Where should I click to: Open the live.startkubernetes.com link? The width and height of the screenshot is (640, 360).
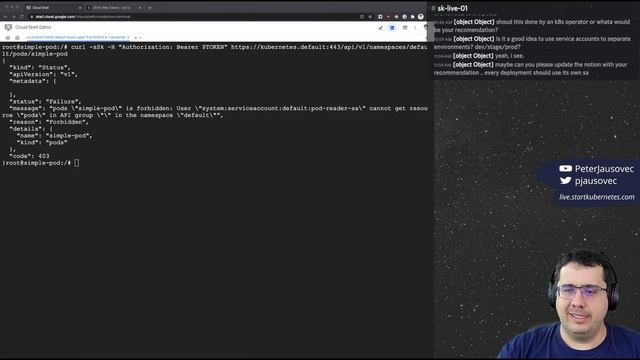point(597,197)
